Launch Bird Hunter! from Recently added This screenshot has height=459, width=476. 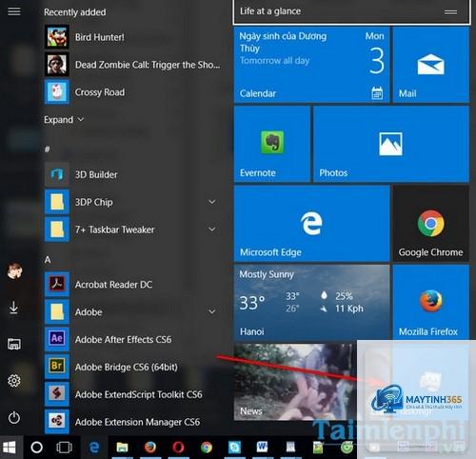click(x=133, y=37)
